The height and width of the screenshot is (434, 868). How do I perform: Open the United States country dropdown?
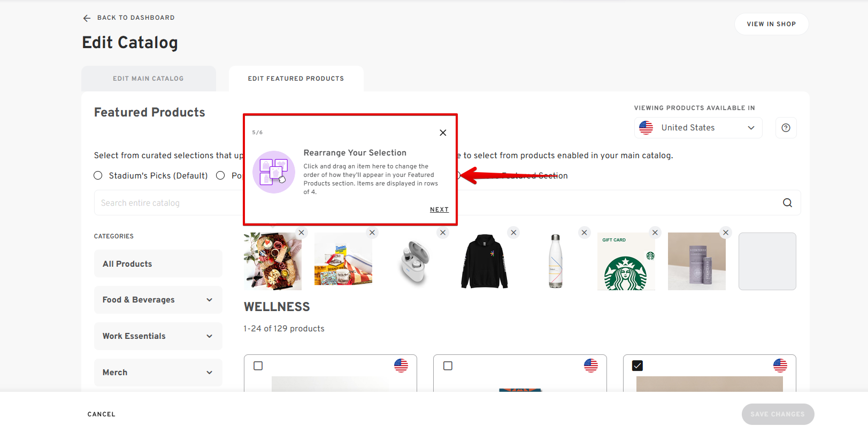pyautogui.click(x=698, y=128)
